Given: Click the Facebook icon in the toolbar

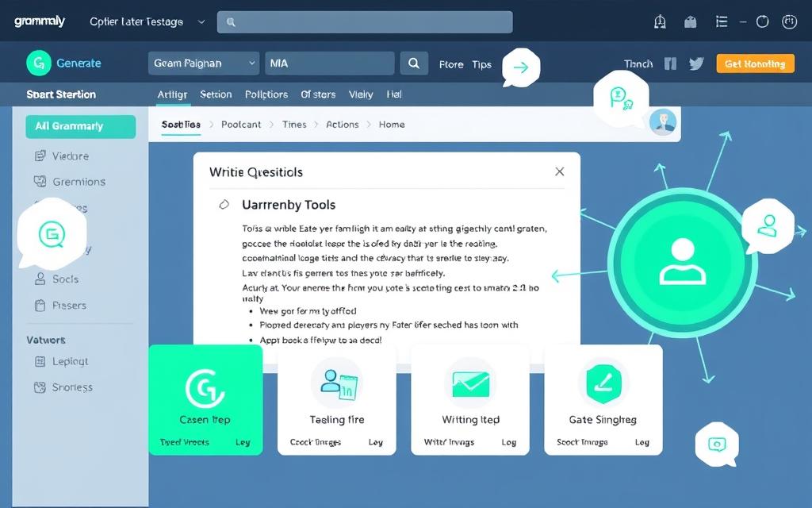Looking at the screenshot, I should click(x=670, y=63).
